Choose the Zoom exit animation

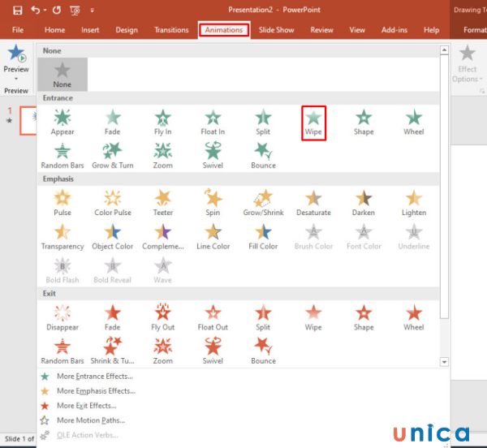(x=163, y=351)
